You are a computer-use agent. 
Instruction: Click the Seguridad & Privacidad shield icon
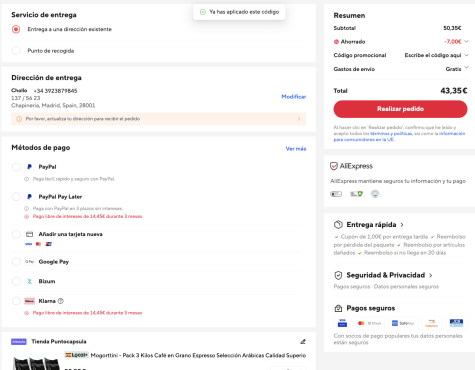(x=338, y=275)
